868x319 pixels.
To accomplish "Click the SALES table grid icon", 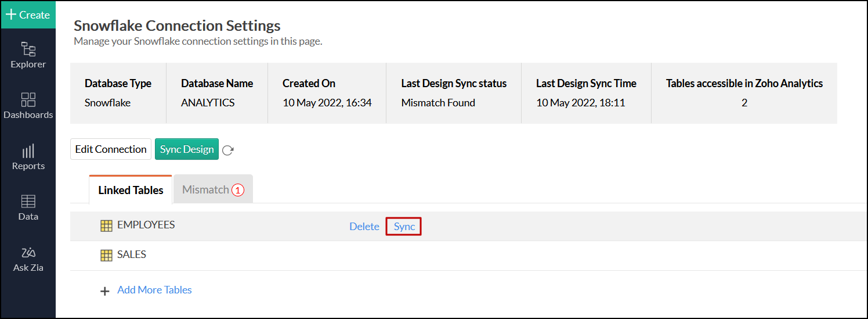I will 106,255.
